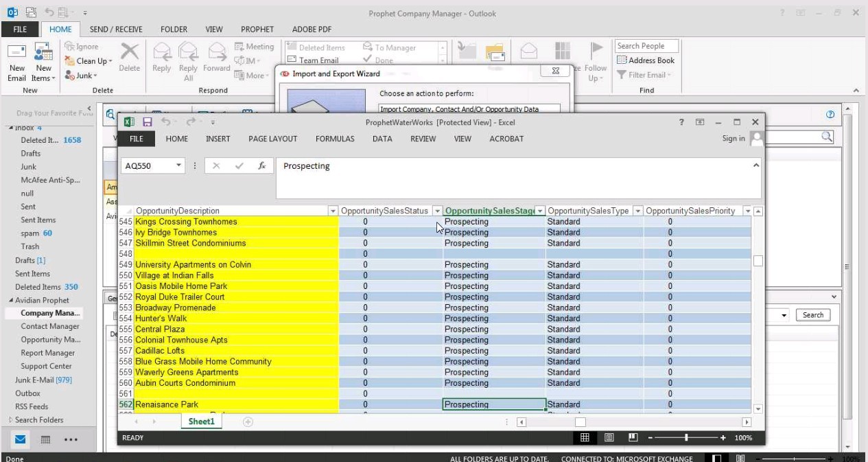Open the Excel PAGE LAYOUT tab
The width and height of the screenshot is (868, 462).
273,139
